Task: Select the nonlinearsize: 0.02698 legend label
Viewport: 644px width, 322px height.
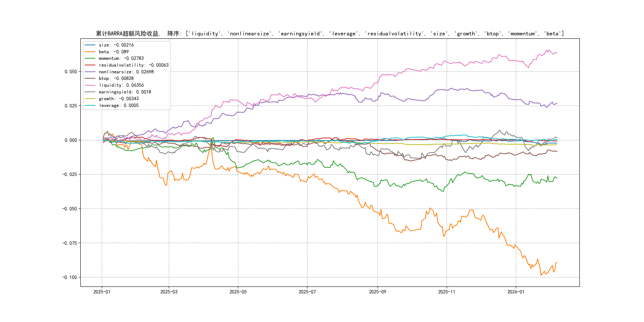Action: click(x=126, y=72)
